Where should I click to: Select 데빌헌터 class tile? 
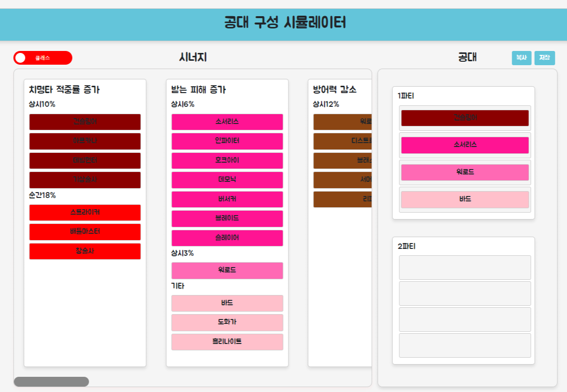coord(85,160)
